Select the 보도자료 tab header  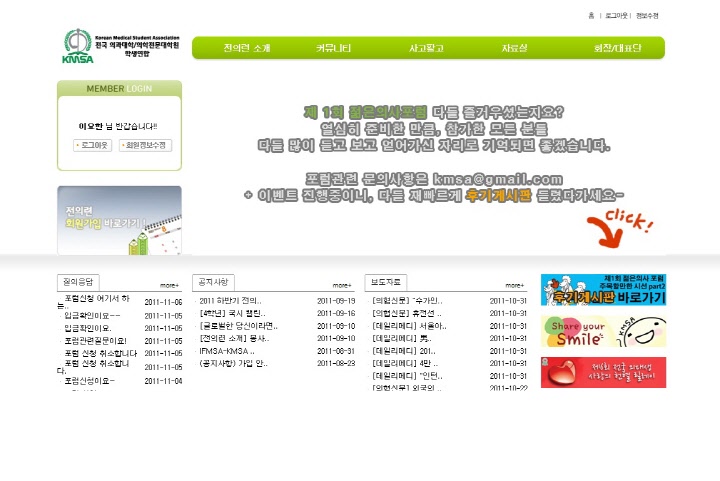[x=385, y=282]
